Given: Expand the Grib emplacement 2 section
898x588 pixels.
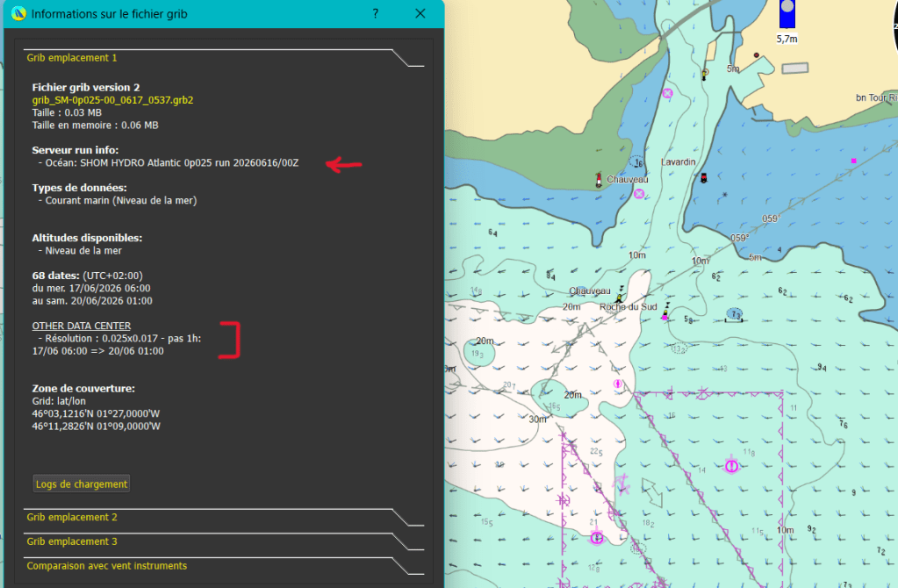Looking at the screenshot, I should (224, 517).
